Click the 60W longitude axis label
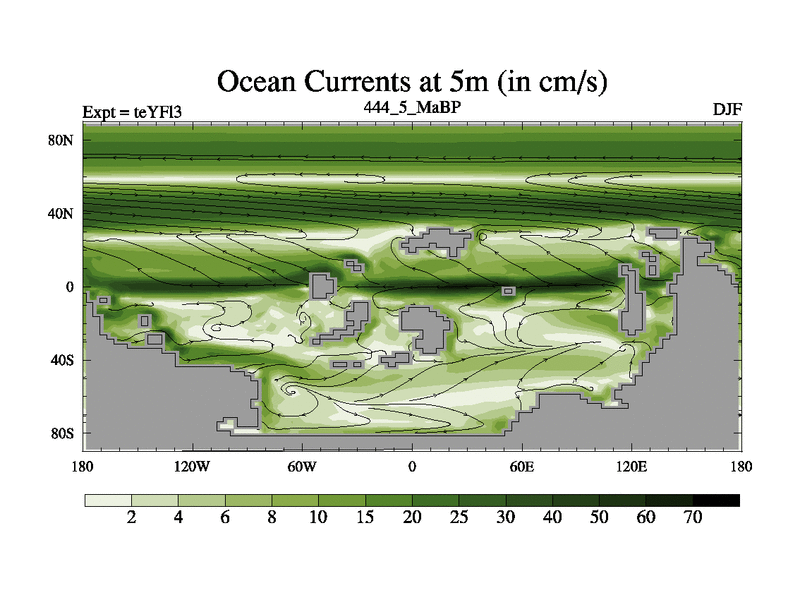This screenshot has height=600, width=800. 302,466
